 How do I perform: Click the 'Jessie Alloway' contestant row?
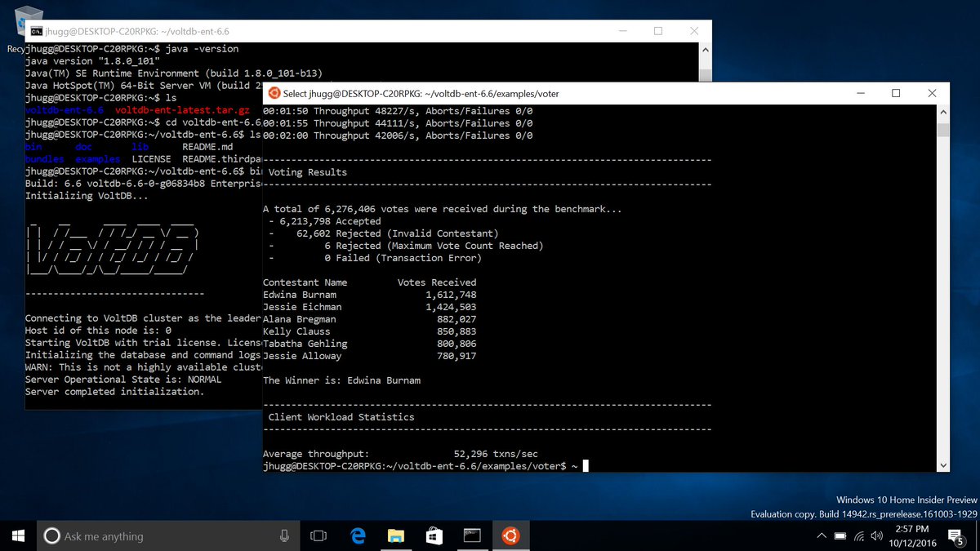pyautogui.click(x=370, y=356)
